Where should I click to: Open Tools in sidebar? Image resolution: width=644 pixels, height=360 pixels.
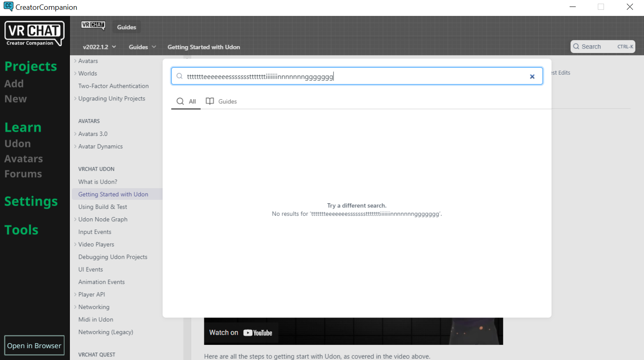[21, 230]
